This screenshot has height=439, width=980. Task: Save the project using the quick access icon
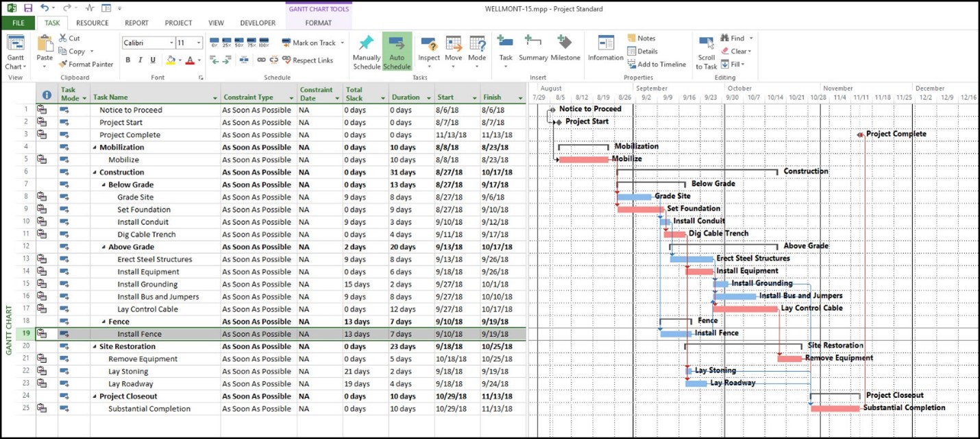click(28, 8)
